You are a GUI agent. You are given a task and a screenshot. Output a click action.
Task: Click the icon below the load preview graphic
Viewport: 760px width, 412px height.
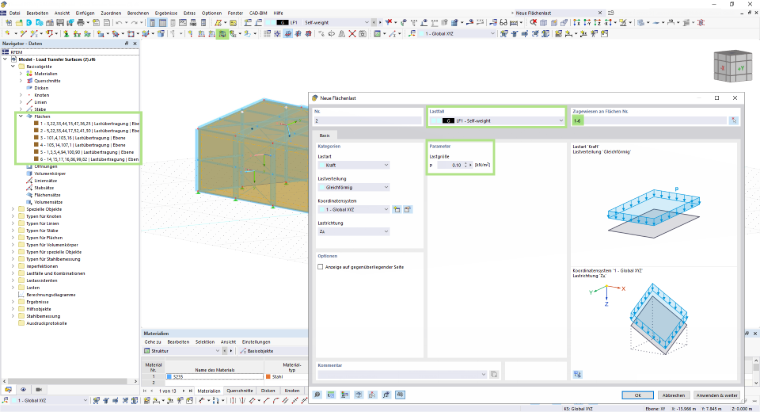point(577,374)
